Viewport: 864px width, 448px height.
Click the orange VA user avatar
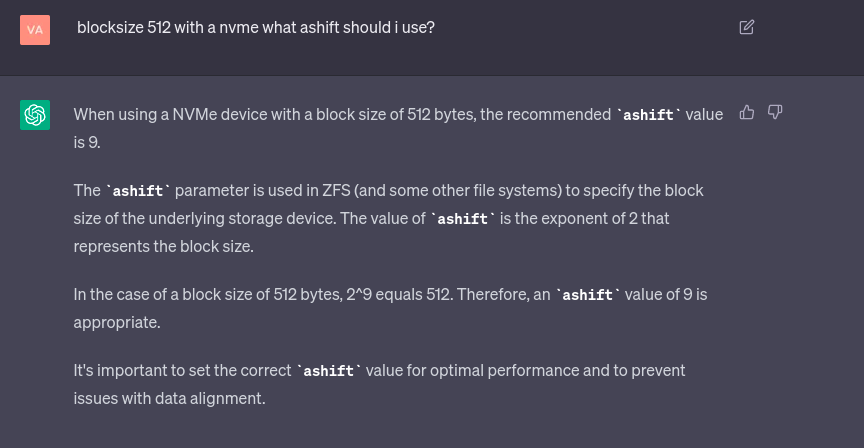click(x=35, y=29)
